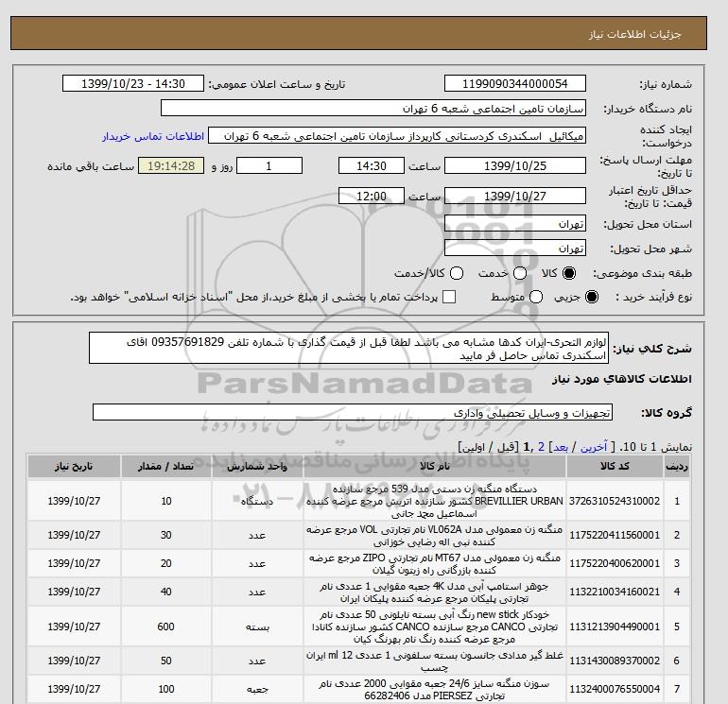
Task: Click the request creator name field
Action: click(397, 135)
